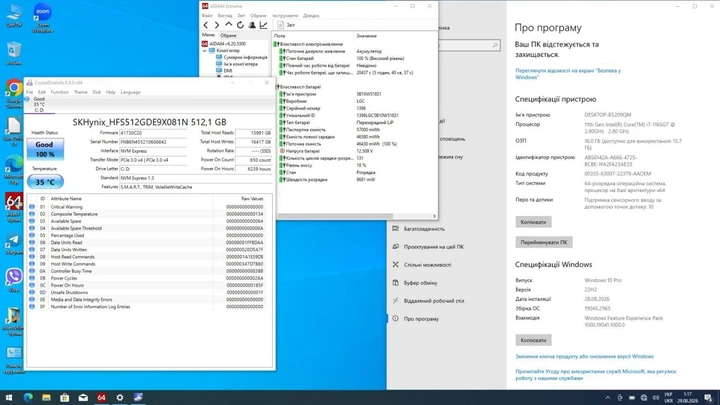The image size is (720, 405).
Task: Click the Firmware value field
Action: pos(153,133)
